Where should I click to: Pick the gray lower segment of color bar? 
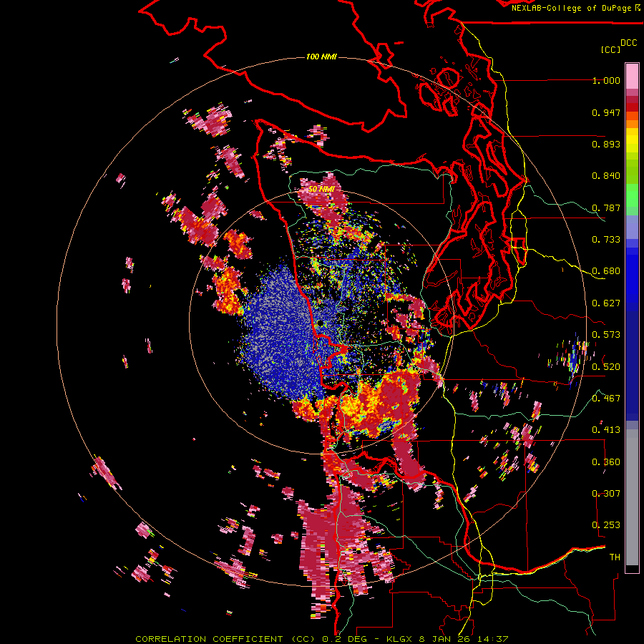(632, 497)
